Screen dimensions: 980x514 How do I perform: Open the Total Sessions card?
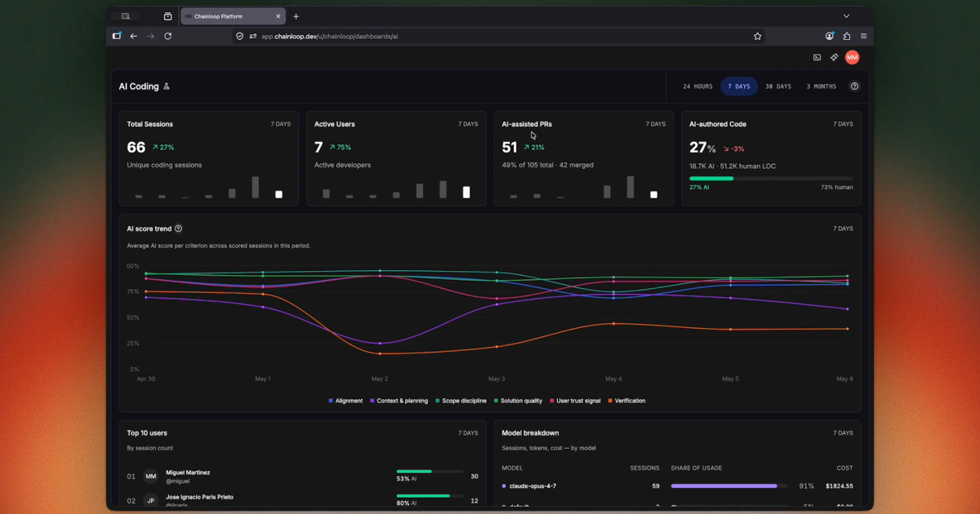(x=208, y=158)
